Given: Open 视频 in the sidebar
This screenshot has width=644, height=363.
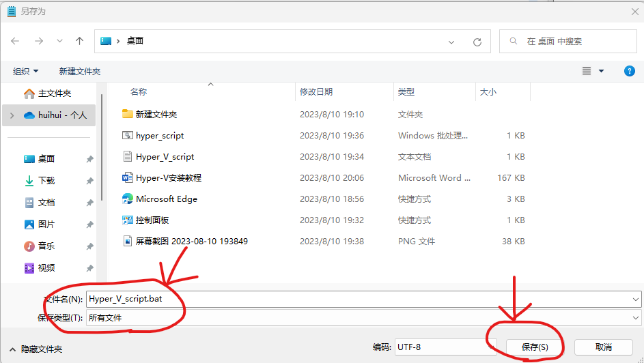Looking at the screenshot, I should [x=40, y=268].
